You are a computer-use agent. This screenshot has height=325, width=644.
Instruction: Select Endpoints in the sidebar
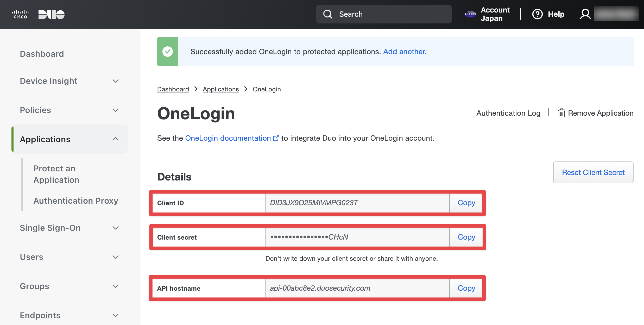(40, 315)
